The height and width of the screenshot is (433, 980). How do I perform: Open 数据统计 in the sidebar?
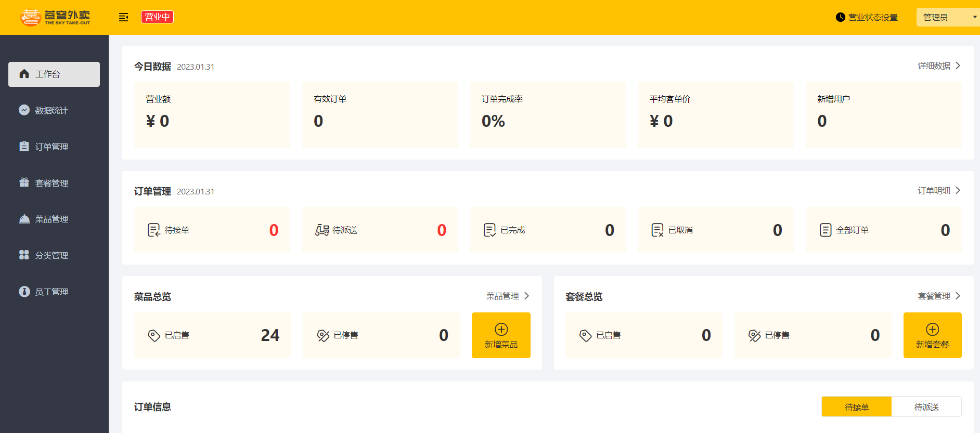coord(51,110)
